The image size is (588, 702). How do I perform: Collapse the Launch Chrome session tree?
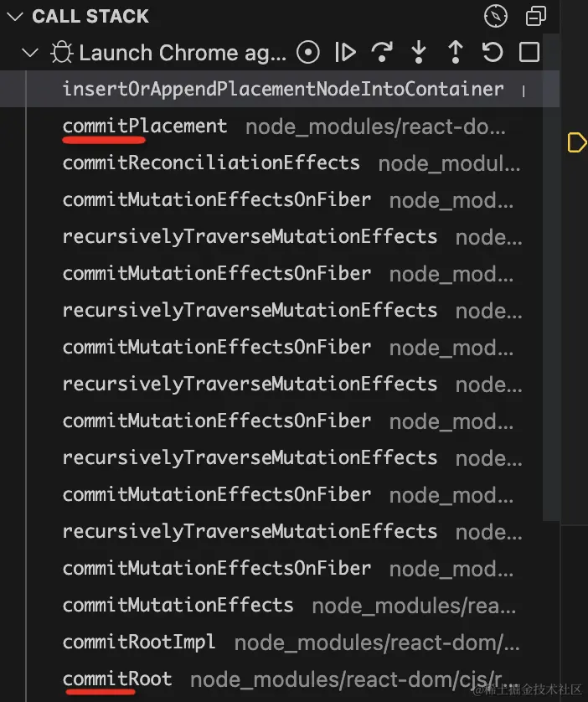[30, 53]
